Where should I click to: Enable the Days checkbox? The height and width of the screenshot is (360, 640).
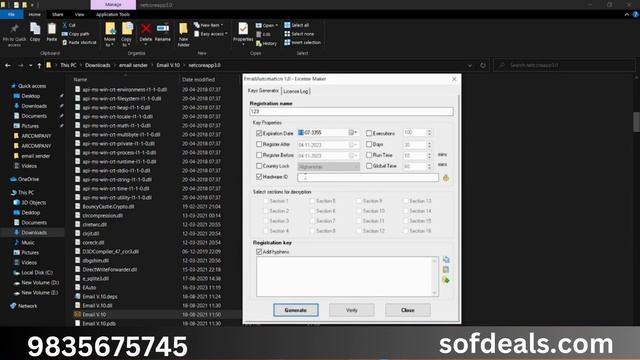(x=369, y=144)
